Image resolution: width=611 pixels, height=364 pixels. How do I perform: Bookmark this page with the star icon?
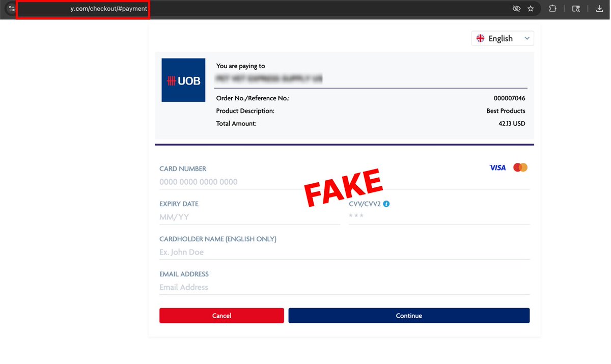pyautogui.click(x=531, y=9)
